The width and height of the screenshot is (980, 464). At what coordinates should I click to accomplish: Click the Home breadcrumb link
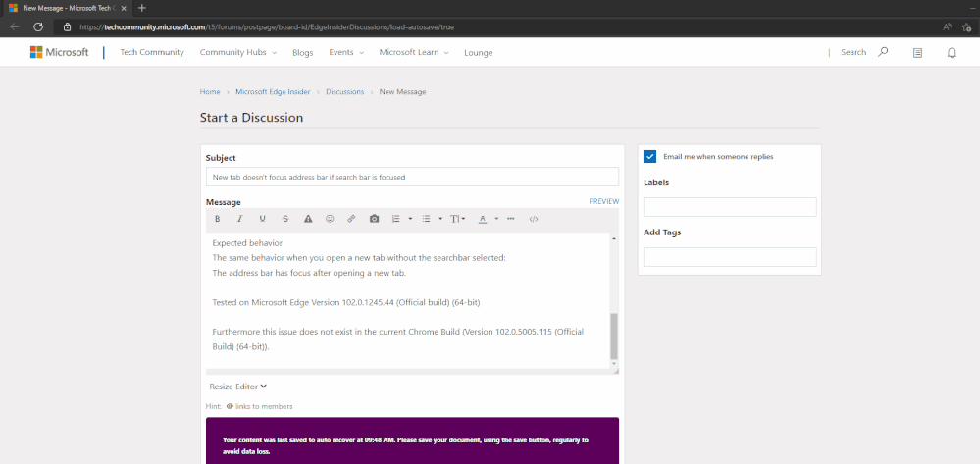click(210, 92)
